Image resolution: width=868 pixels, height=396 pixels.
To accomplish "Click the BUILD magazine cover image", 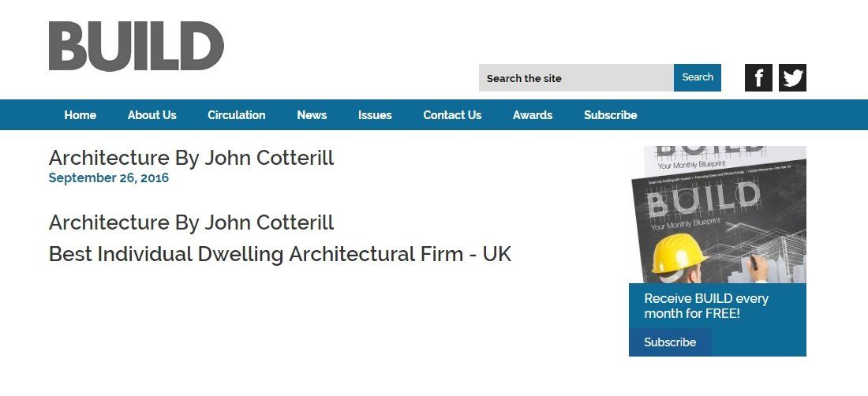I will (717, 215).
